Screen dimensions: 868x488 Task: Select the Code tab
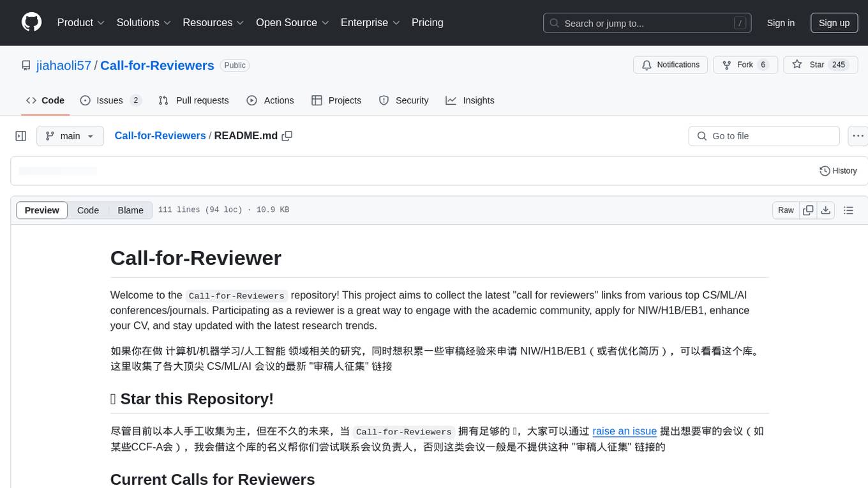(45, 100)
